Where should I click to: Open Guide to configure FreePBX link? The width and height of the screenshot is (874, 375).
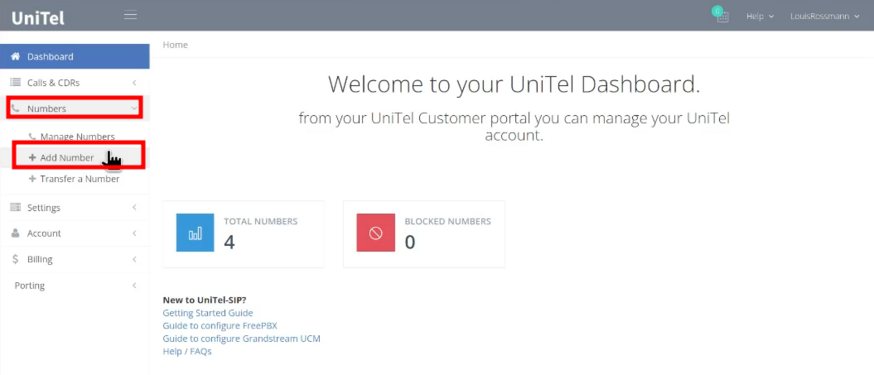pyautogui.click(x=220, y=326)
